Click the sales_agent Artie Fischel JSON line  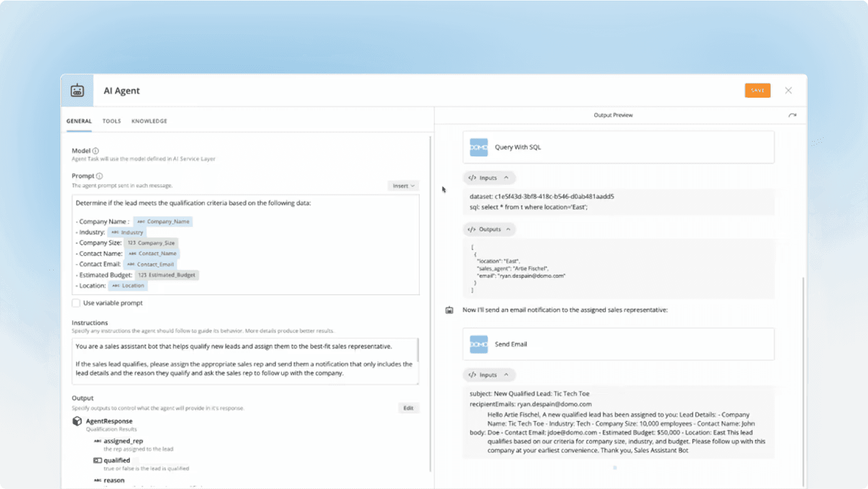(x=513, y=269)
